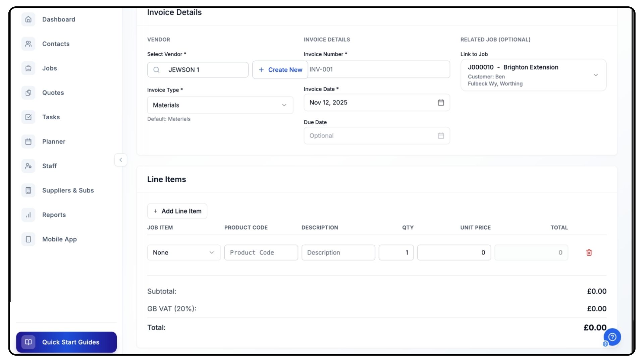Open the Jobs menu item

(x=50, y=68)
